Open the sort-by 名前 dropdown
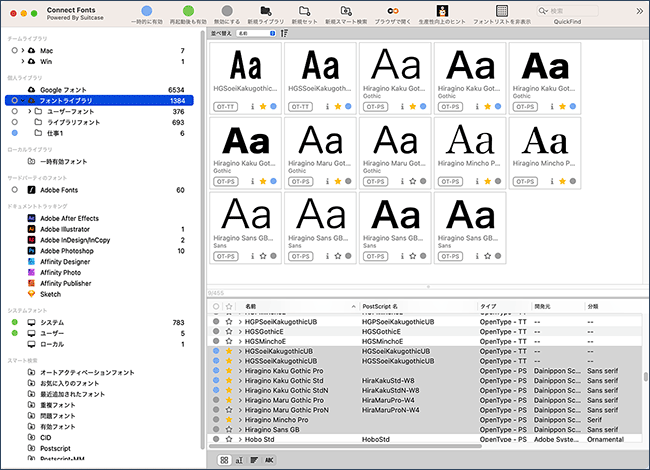Image resolution: width=650 pixels, height=470 pixels. point(256,33)
